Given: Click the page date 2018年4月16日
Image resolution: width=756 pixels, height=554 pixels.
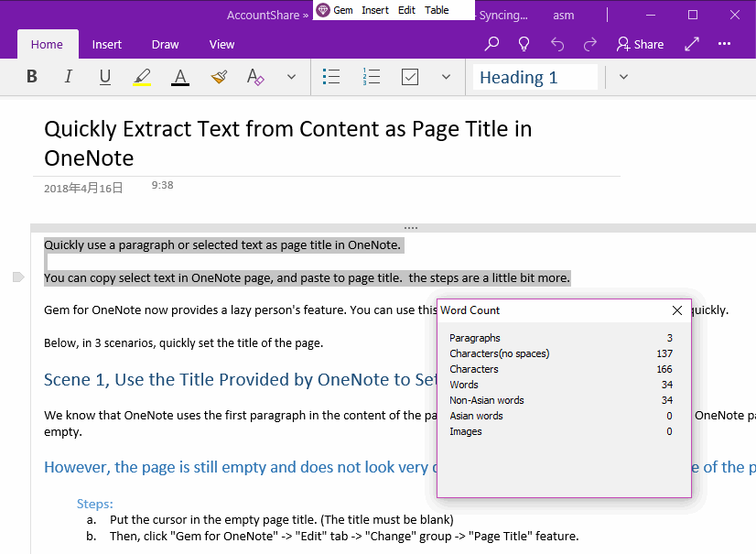Looking at the screenshot, I should click(83, 188).
